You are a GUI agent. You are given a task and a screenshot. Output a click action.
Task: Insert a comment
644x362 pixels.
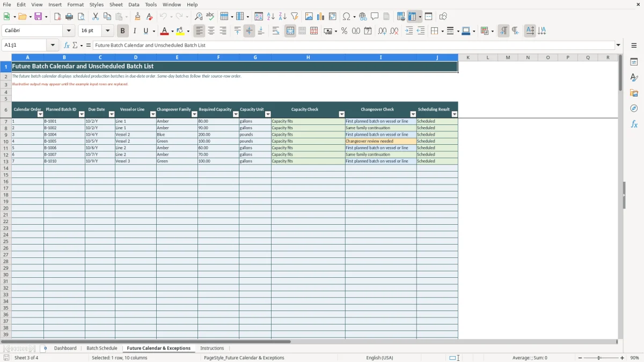[x=375, y=17]
